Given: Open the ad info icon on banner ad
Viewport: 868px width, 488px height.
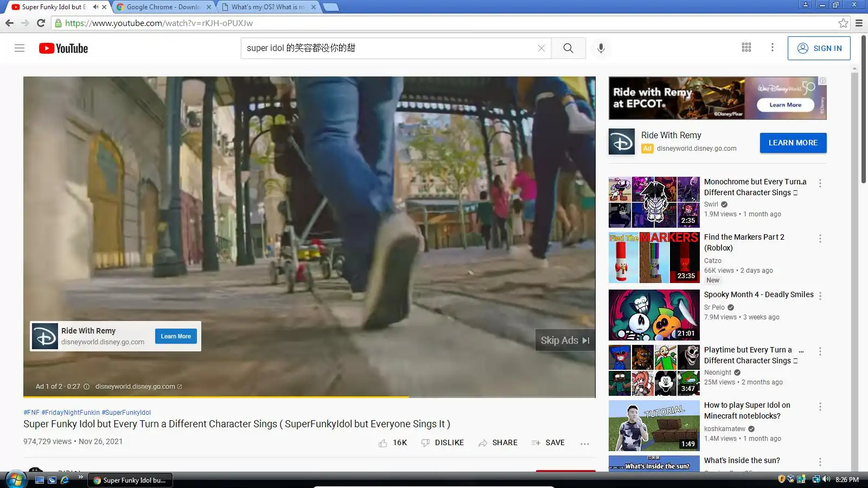Looking at the screenshot, I should click(822, 80).
